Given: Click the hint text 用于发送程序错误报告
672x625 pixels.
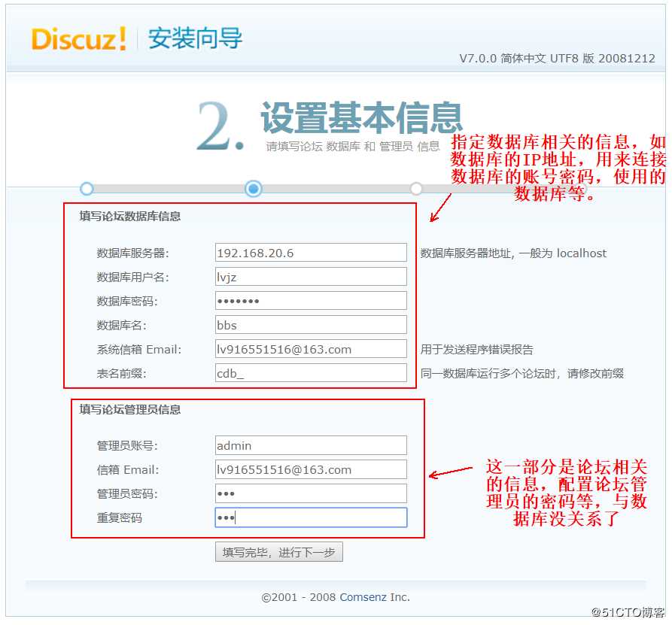Looking at the screenshot, I should pyautogui.click(x=476, y=350).
